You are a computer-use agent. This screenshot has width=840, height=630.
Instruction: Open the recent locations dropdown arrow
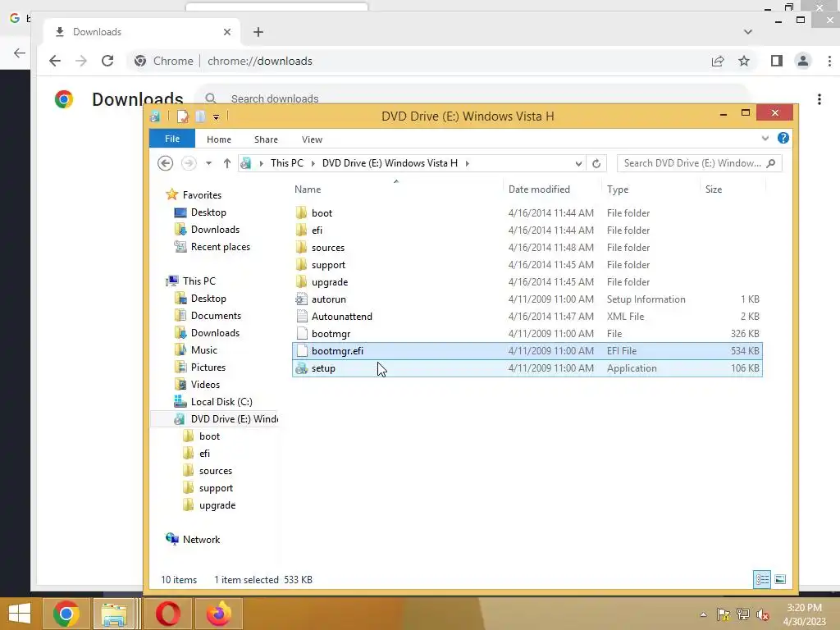(x=208, y=163)
